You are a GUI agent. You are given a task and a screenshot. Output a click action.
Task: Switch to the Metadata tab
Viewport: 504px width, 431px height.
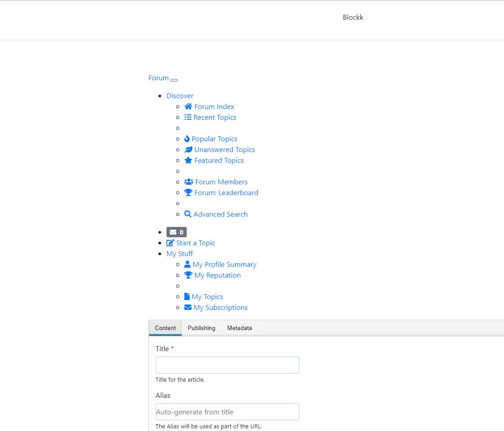coord(239,328)
